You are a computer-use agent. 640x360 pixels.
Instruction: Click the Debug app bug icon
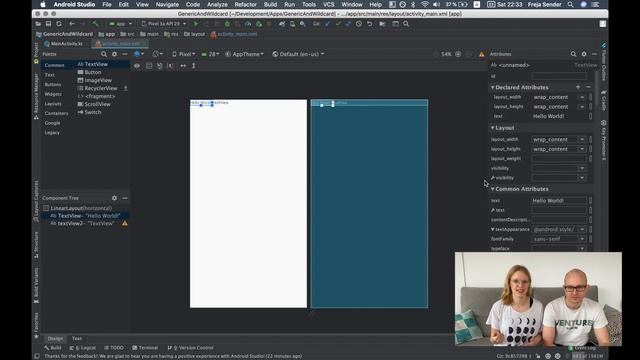coord(227,24)
